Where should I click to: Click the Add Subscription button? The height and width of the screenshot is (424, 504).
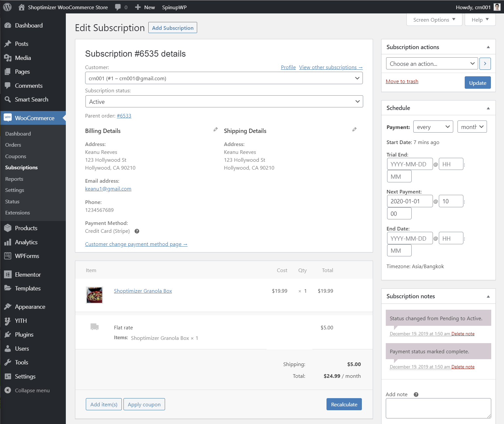(x=173, y=28)
